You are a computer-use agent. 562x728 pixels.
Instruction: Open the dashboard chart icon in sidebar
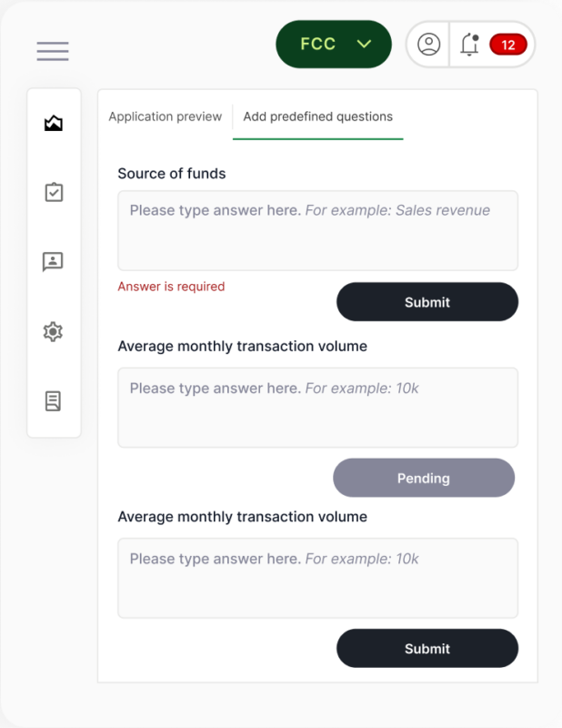[54, 123]
